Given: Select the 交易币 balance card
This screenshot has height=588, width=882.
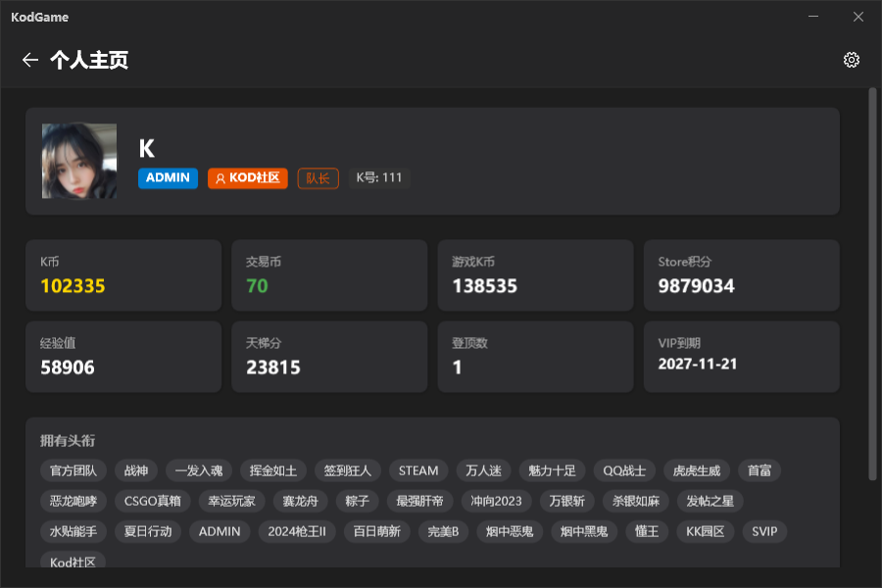Looking at the screenshot, I should click(329, 275).
